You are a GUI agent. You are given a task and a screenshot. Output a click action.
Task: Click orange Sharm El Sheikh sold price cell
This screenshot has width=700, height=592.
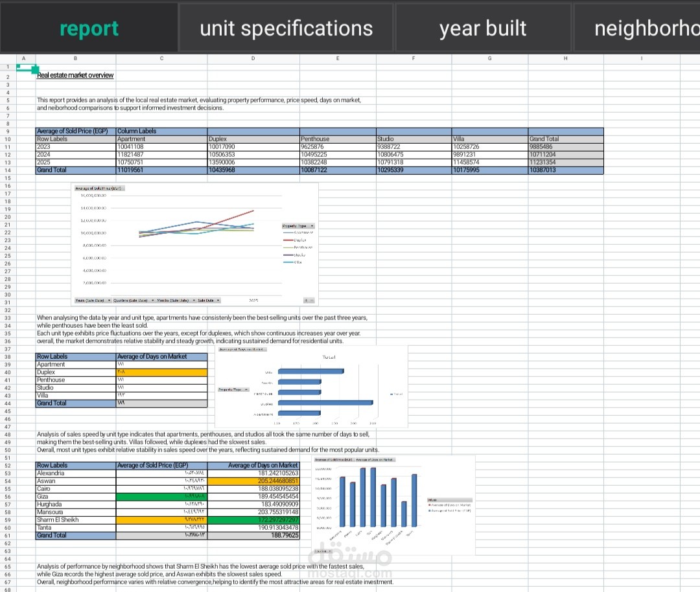click(x=161, y=519)
